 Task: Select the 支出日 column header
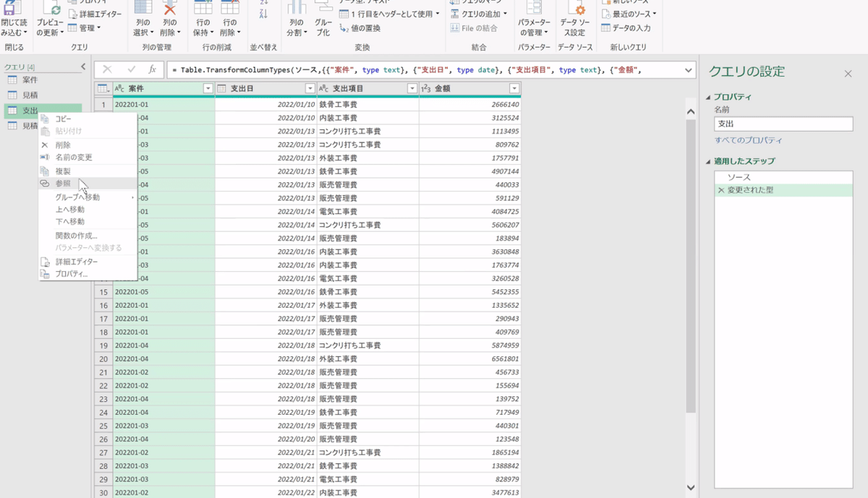point(266,89)
